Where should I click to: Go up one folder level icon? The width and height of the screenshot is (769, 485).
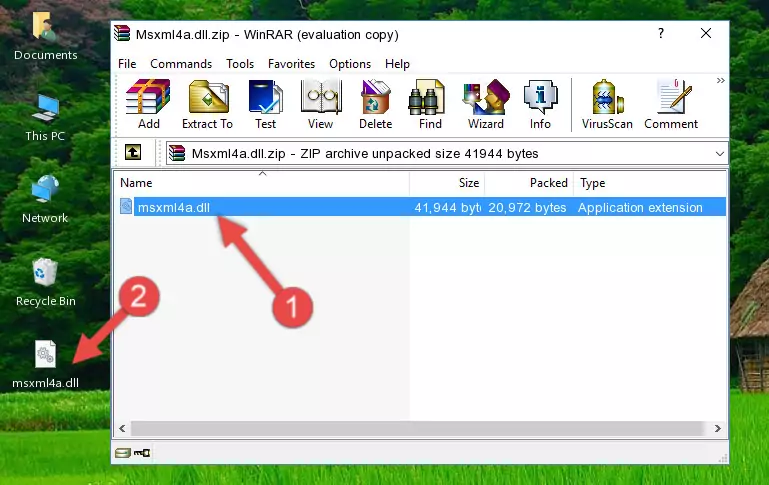[133, 153]
